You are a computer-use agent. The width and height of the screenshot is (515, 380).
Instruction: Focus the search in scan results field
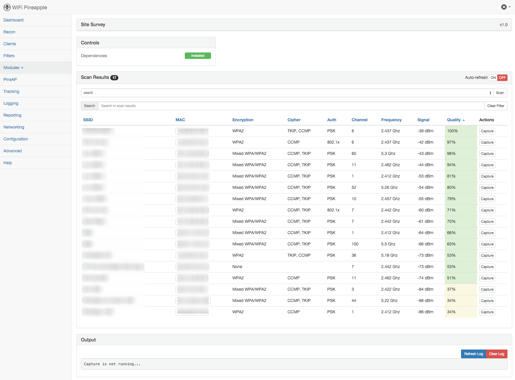pyautogui.click(x=290, y=106)
